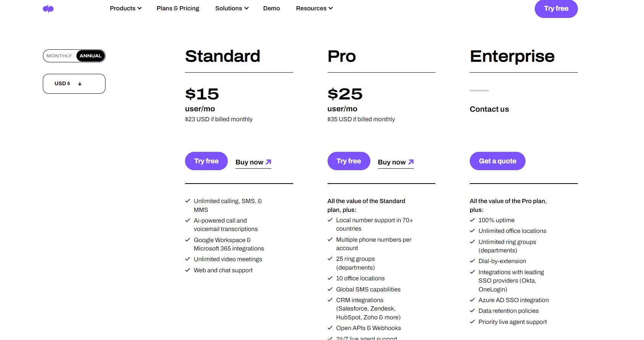Expand the Resources menu chevron
The width and height of the screenshot is (644, 340).
point(330,8)
